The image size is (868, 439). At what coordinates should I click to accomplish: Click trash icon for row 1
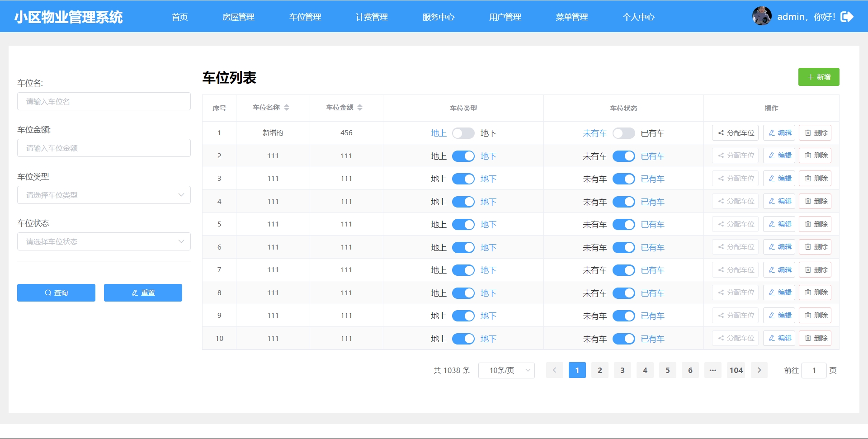click(x=808, y=133)
